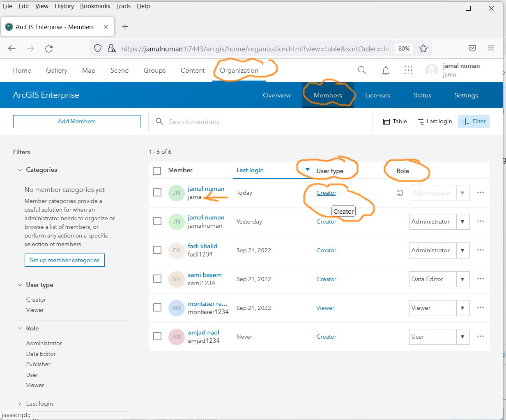Open the search members magnifying glass icon
This screenshot has width=506, height=420.
click(x=159, y=121)
